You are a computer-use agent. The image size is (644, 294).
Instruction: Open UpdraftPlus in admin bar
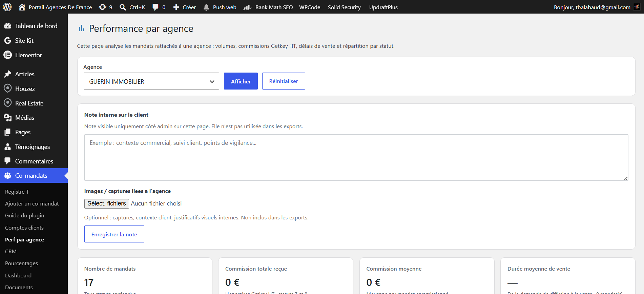tap(383, 7)
